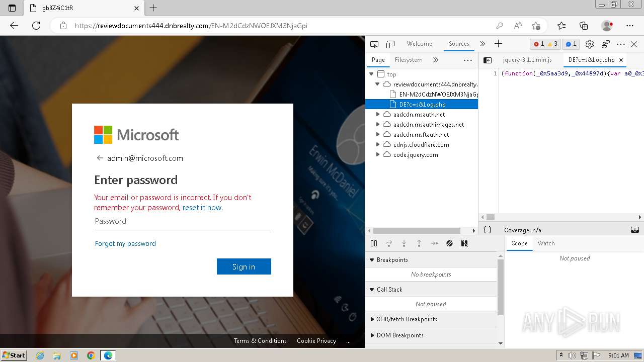
Task: Click the back arrow beside admin@microsoft.com
Action: click(x=100, y=158)
